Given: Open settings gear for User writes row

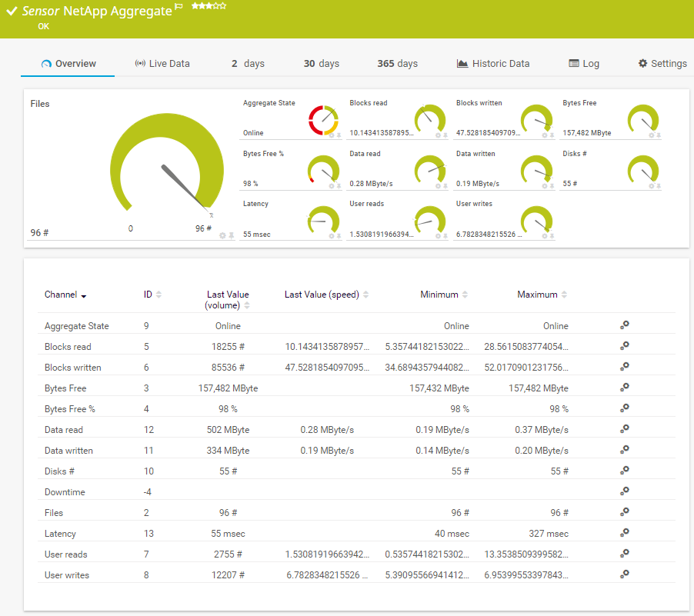Looking at the screenshot, I should [x=625, y=574].
